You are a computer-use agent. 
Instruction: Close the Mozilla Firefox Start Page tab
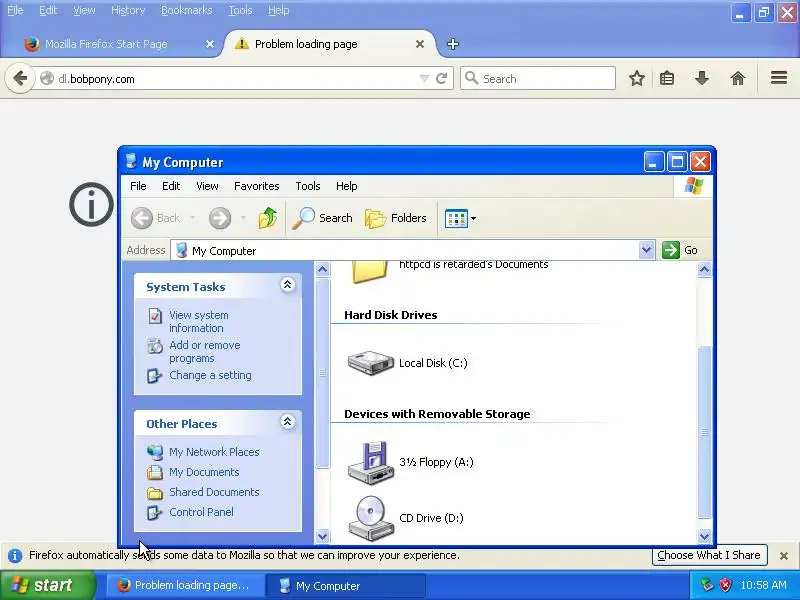coord(210,44)
